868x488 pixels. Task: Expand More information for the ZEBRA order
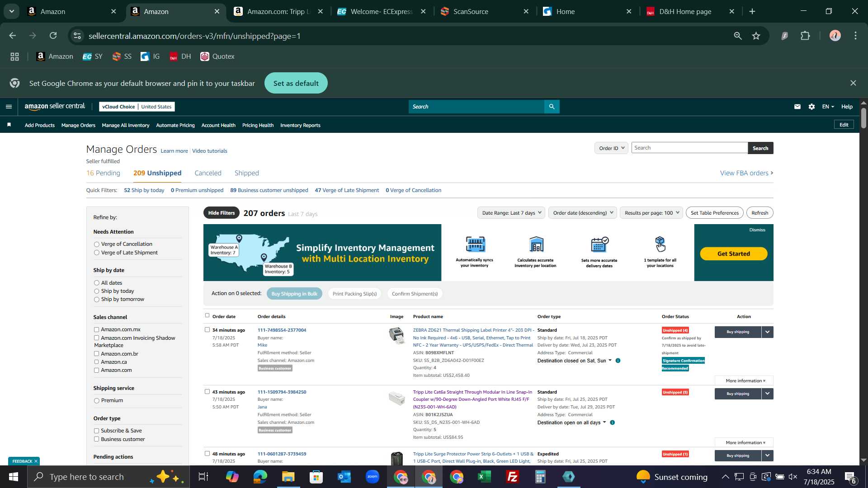[744, 381]
